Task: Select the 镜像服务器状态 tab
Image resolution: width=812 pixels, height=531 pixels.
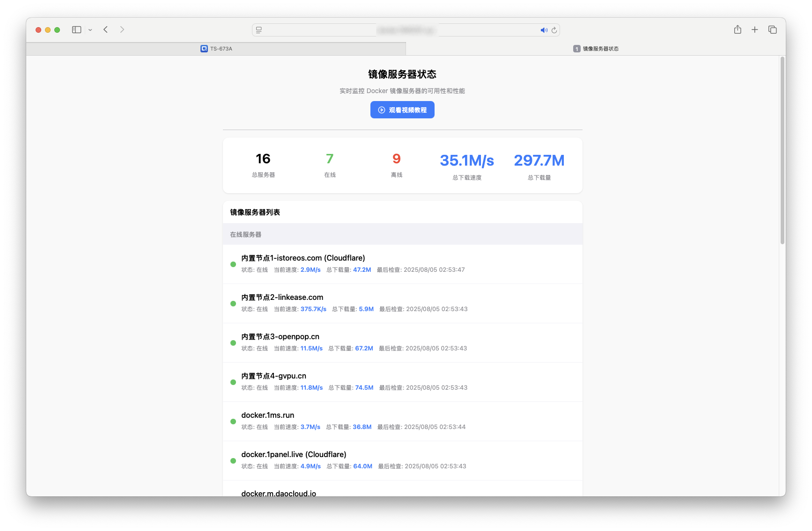Action: pyautogui.click(x=599, y=48)
